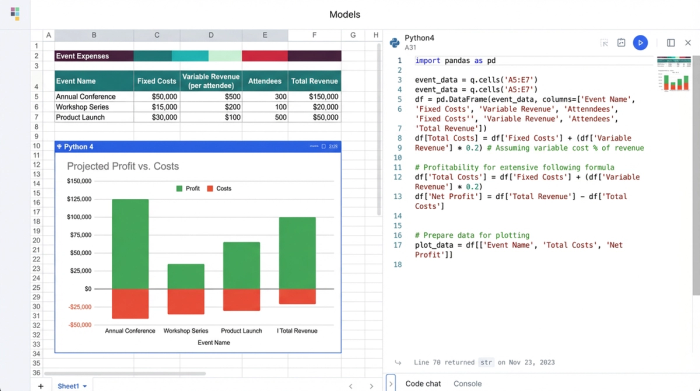Click the Python logo icon in editor header
This screenshot has height=391, width=700.
[x=395, y=42]
